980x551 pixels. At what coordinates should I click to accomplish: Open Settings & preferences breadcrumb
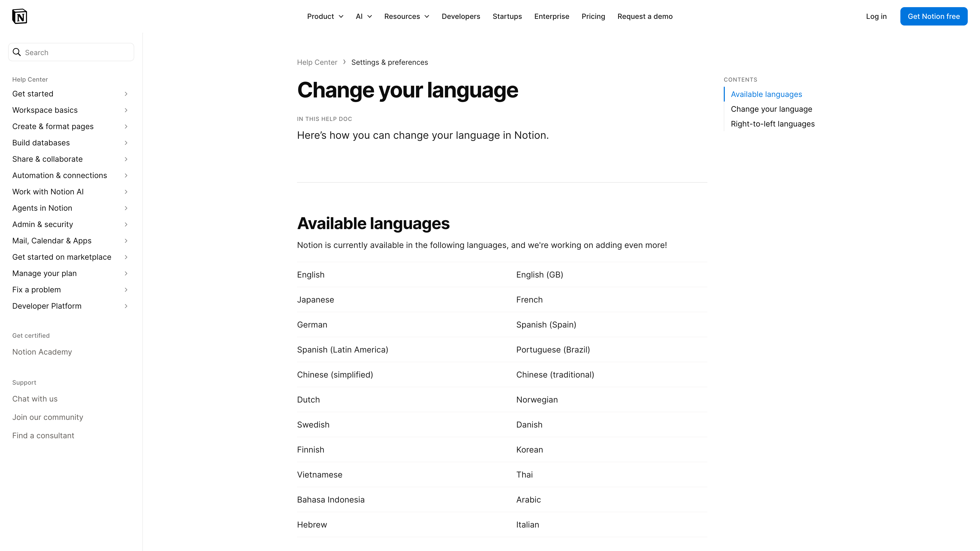tap(389, 62)
